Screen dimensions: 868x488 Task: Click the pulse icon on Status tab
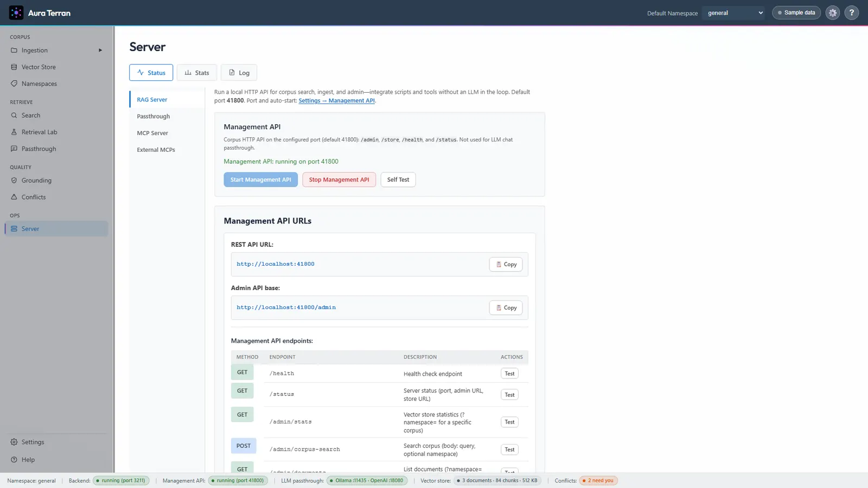coord(141,73)
